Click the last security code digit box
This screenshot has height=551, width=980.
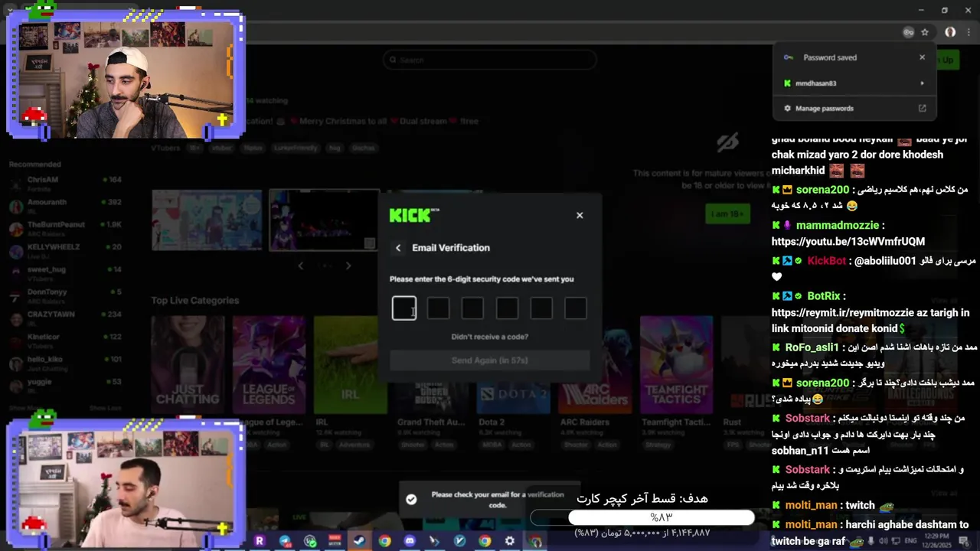pyautogui.click(x=576, y=308)
